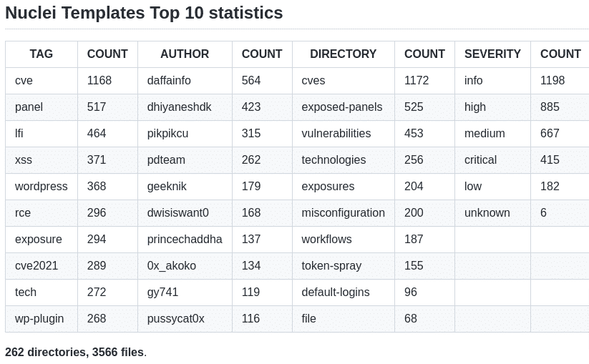Click the 1198 info count cell
The height and width of the screenshot is (364, 589).
click(x=553, y=80)
